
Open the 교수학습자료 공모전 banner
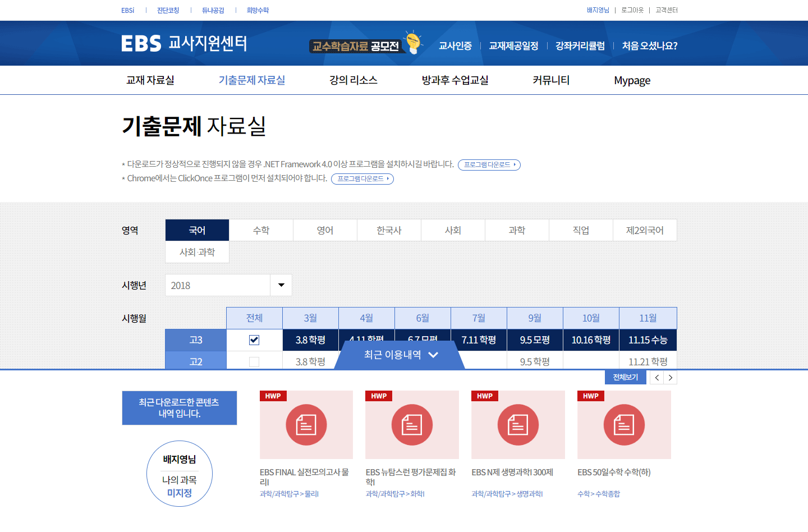click(x=365, y=43)
